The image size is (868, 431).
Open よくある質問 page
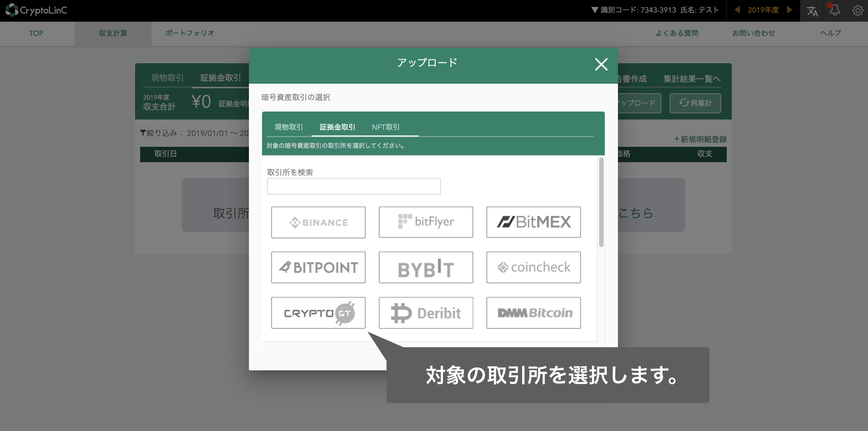pos(677,33)
